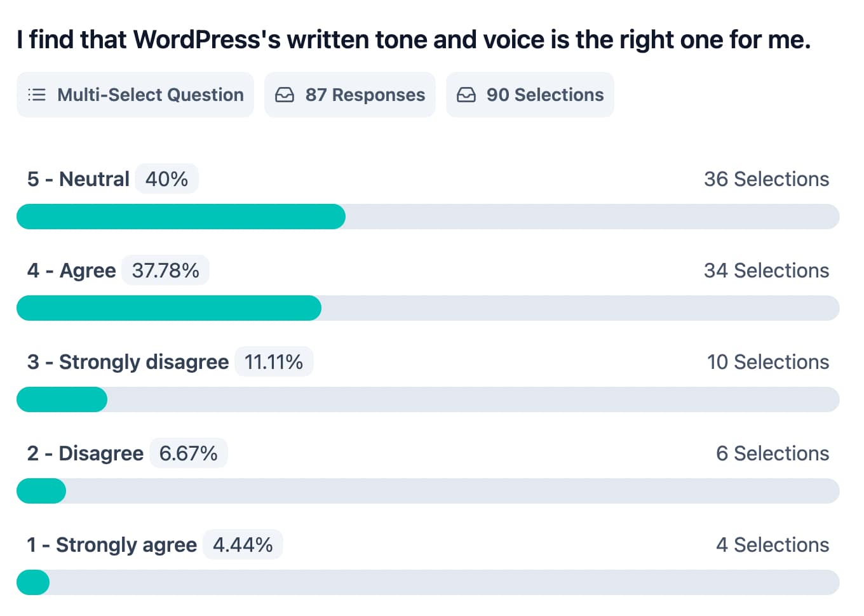
Task: Click the 1 - Strongly agree progress bar
Action: point(428,582)
